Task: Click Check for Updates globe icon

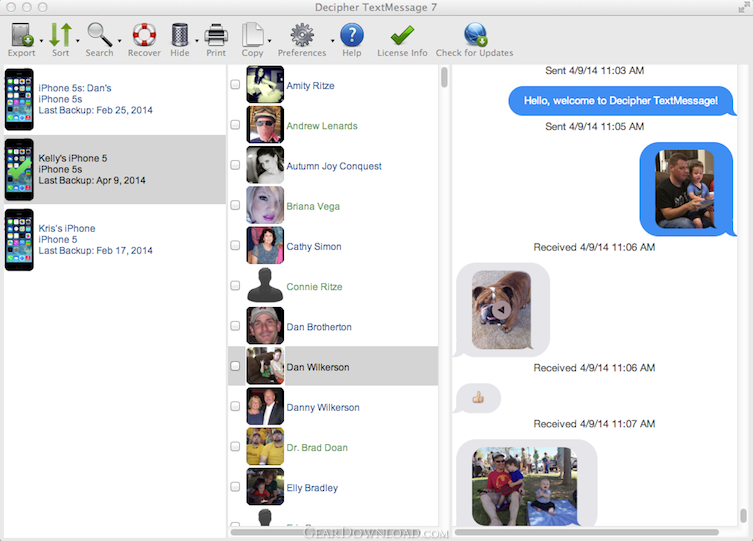Action: click(x=475, y=35)
